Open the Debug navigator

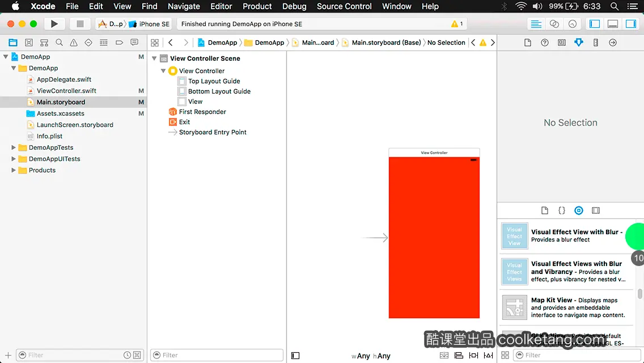click(104, 43)
